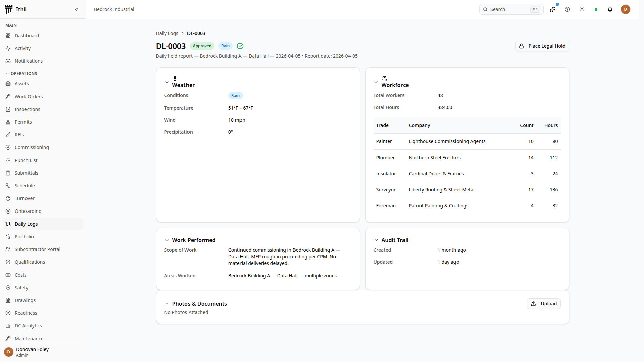Open Donovan Foley profile in sidebar footer

pyautogui.click(x=43, y=352)
